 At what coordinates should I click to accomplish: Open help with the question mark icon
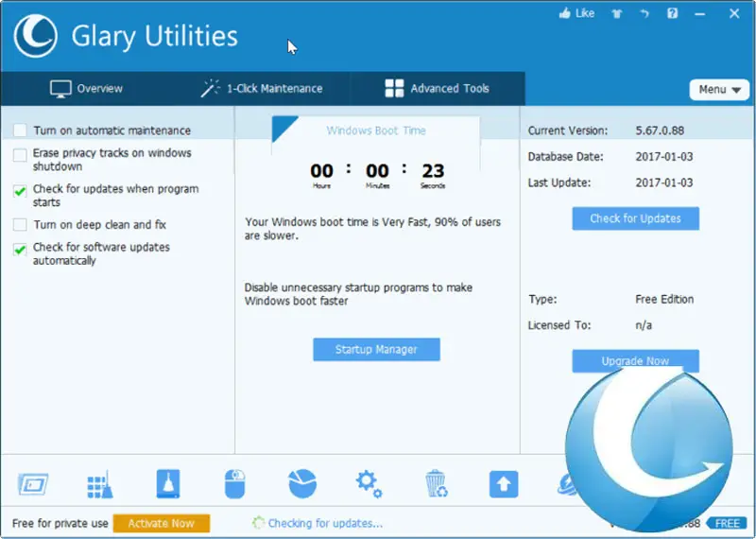click(672, 13)
